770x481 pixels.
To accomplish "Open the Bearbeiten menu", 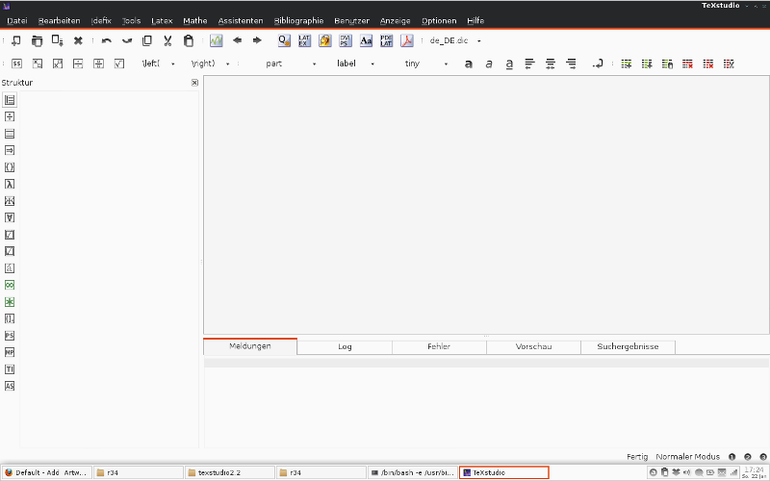I will (59, 21).
